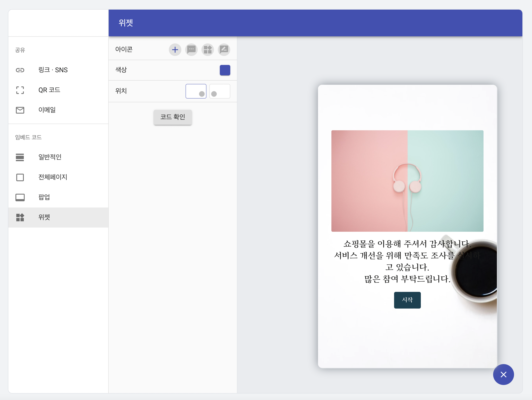Select the pencil note widget icon option
The height and width of the screenshot is (400, 532).
click(224, 50)
